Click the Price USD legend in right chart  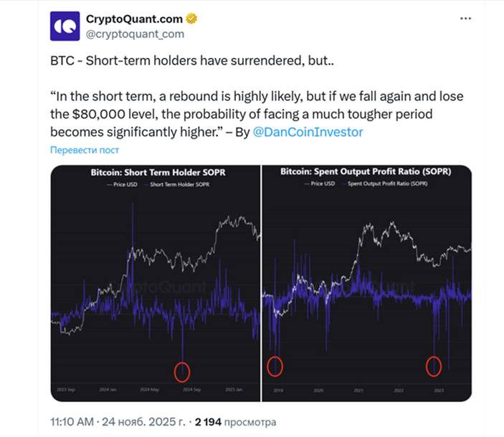point(320,183)
